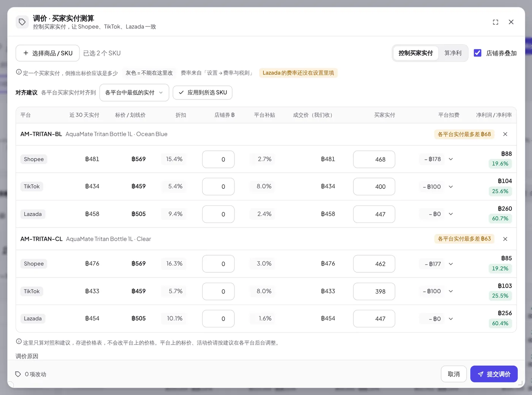Expand platform fee details for AM-TRITAN-CL TikTok
This screenshot has height=395, width=532.
tap(451, 291)
